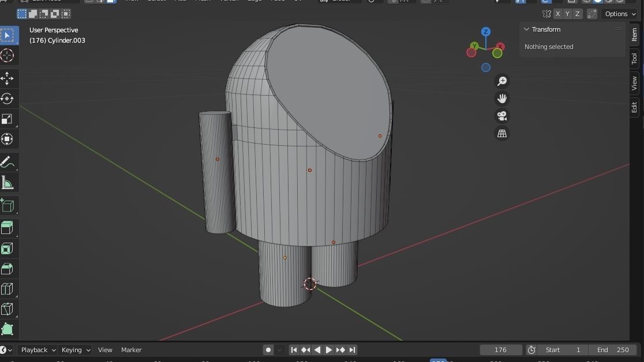Open the timeline editor type dropdown
The width and height of the screenshot is (644, 362).
pyautogui.click(x=6, y=350)
